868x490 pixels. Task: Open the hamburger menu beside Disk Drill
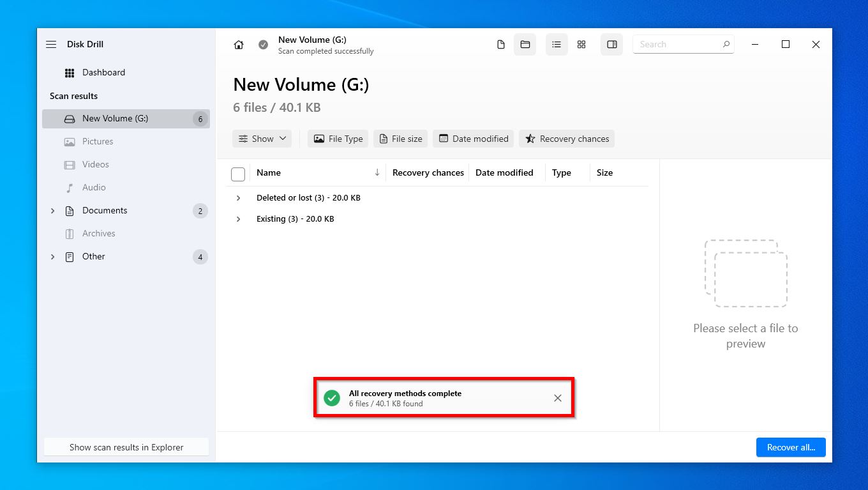tap(51, 45)
